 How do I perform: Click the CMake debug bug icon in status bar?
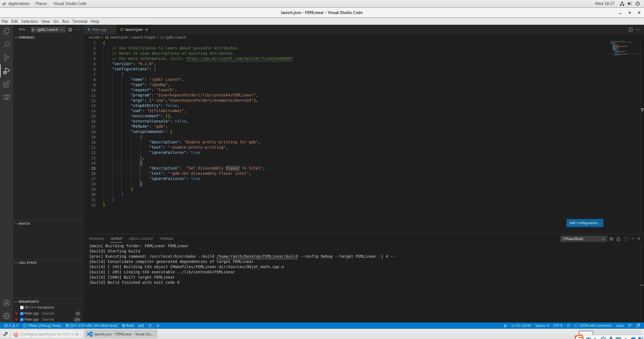pyautogui.click(x=150, y=326)
